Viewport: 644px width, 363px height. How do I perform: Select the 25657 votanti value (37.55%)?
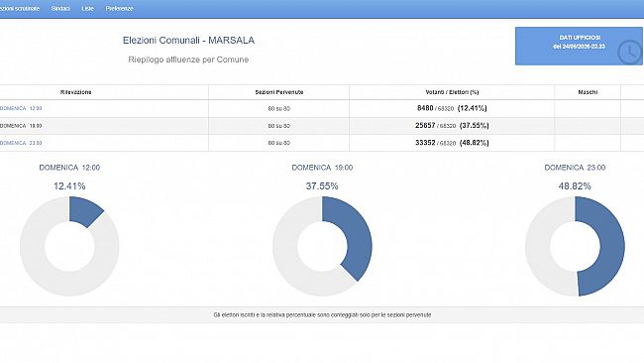point(452,125)
